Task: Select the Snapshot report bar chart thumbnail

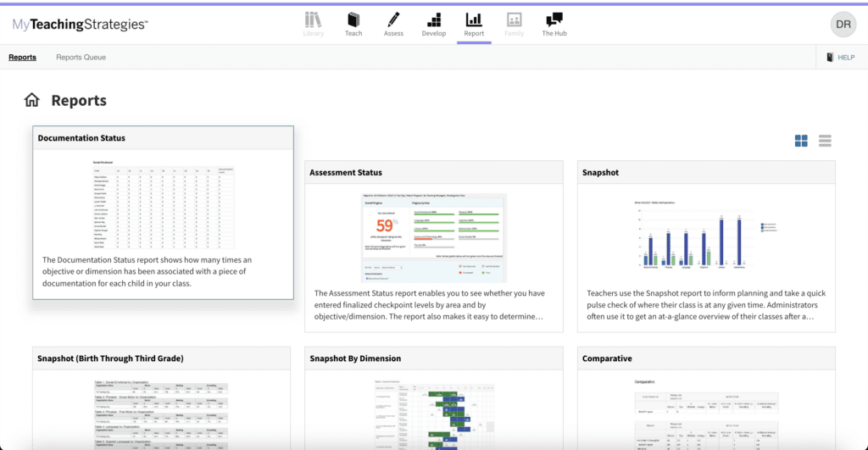Action: tap(706, 237)
